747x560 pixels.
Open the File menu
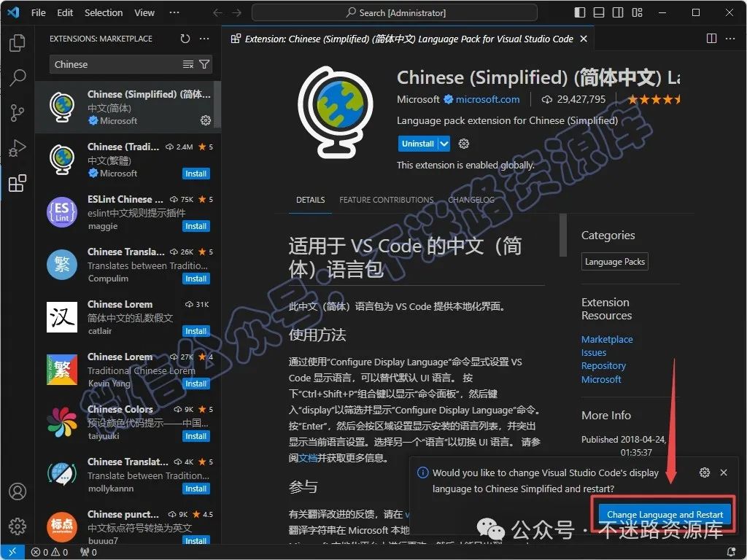tap(39, 13)
